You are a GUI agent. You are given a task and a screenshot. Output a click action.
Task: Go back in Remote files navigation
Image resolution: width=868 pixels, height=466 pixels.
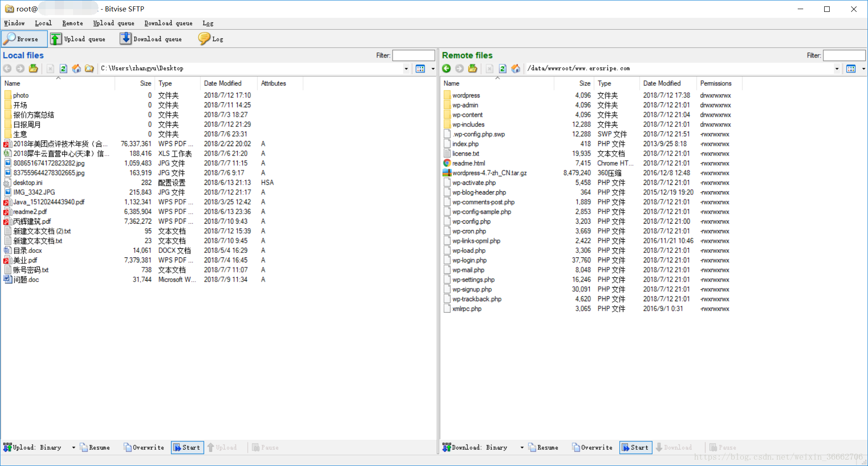(446, 68)
